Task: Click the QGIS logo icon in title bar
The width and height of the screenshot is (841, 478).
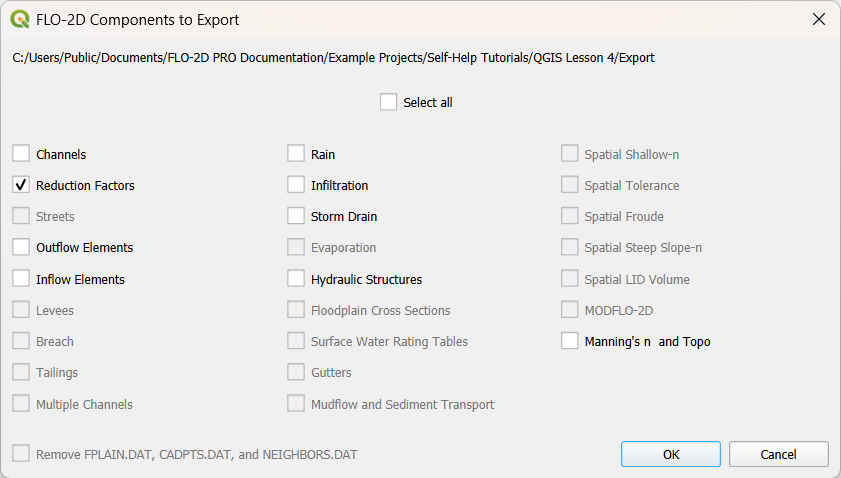Action: pyautogui.click(x=20, y=20)
